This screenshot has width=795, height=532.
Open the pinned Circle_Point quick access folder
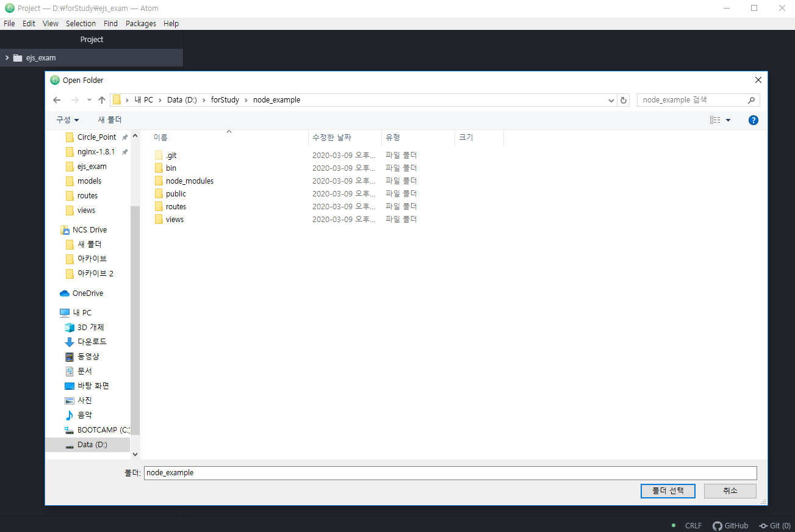point(91,137)
